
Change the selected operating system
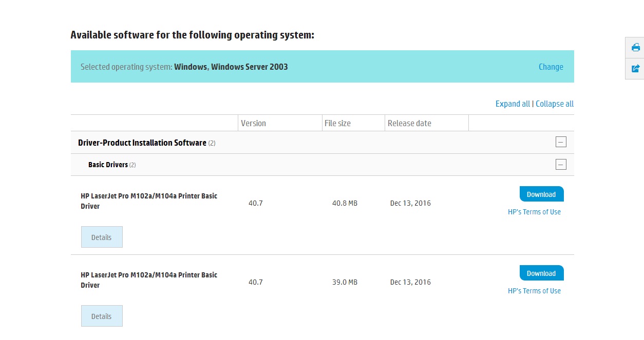point(551,67)
